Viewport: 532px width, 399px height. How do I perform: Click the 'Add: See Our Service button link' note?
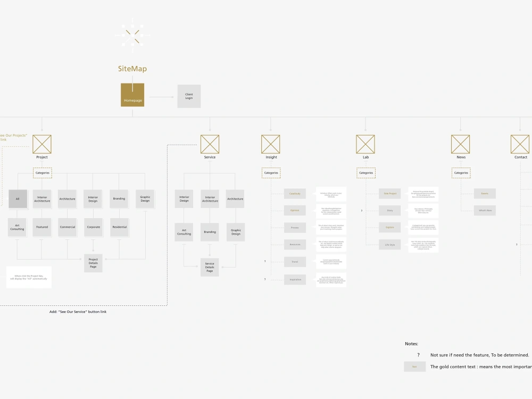(x=78, y=311)
